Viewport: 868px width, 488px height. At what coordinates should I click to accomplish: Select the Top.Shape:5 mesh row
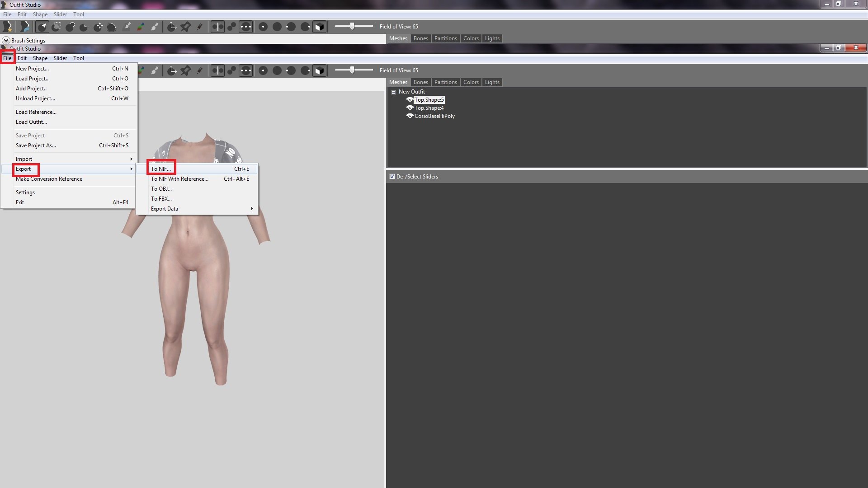[x=429, y=100]
